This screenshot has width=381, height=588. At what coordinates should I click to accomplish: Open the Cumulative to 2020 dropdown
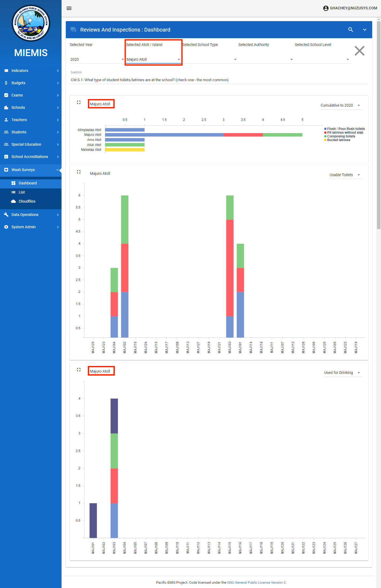pyautogui.click(x=340, y=105)
